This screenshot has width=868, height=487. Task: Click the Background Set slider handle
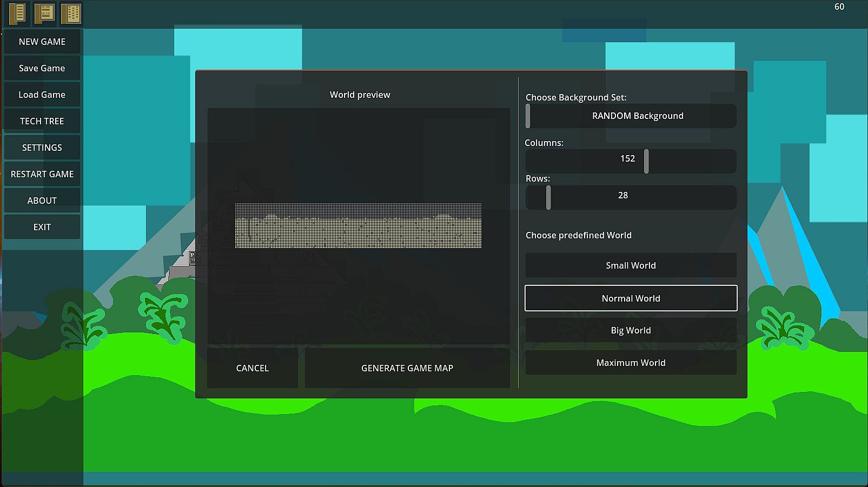click(x=528, y=116)
